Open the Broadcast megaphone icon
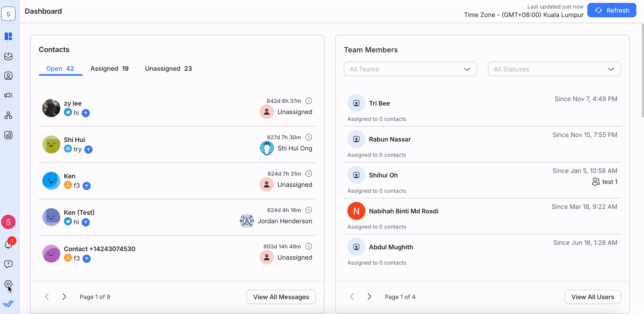644x314 pixels. 8,95
